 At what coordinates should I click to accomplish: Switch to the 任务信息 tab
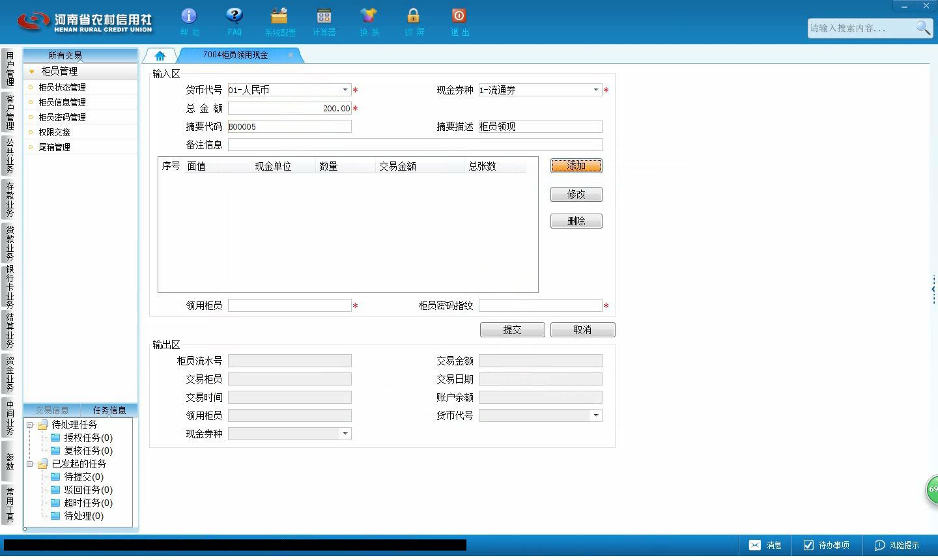click(109, 410)
